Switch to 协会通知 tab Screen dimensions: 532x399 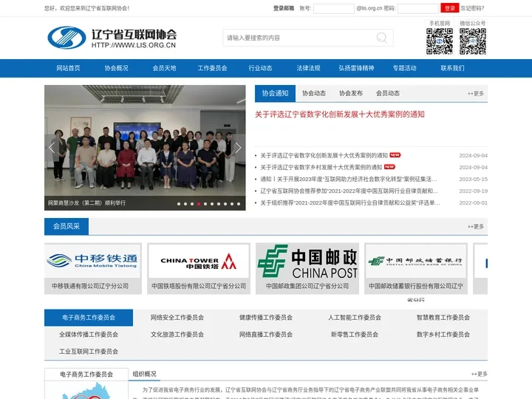[275, 93]
